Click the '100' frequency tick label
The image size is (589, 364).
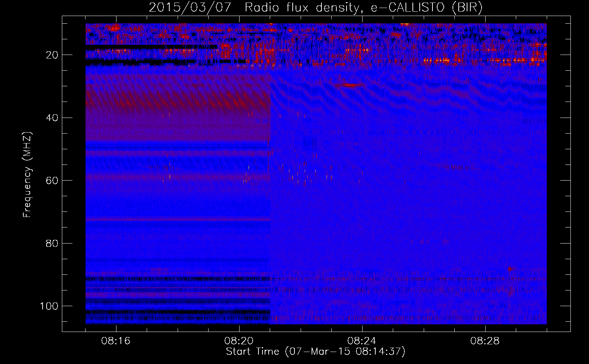(x=49, y=306)
